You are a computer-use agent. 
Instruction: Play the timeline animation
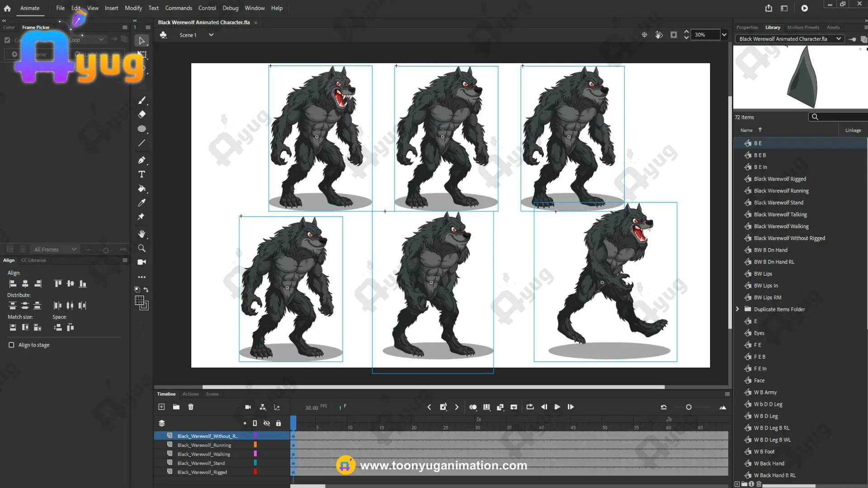pyautogui.click(x=557, y=407)
